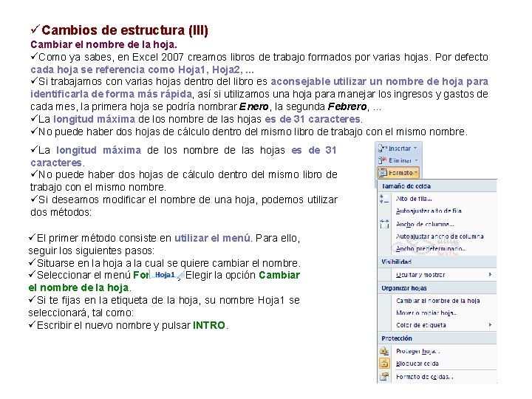The image size is (532, 399).
Task: Choose Ancho predeterminado... entry
Action: click(431, 249)
